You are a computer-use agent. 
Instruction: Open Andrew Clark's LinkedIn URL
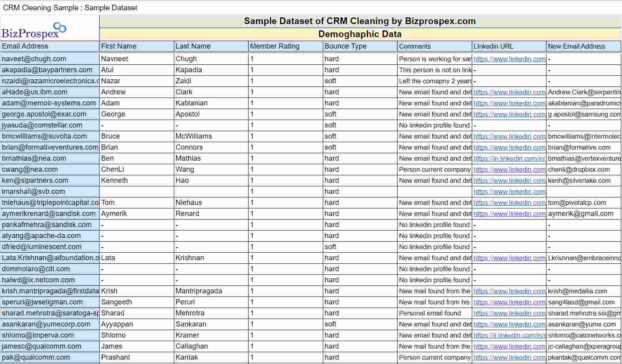(509, 92)
